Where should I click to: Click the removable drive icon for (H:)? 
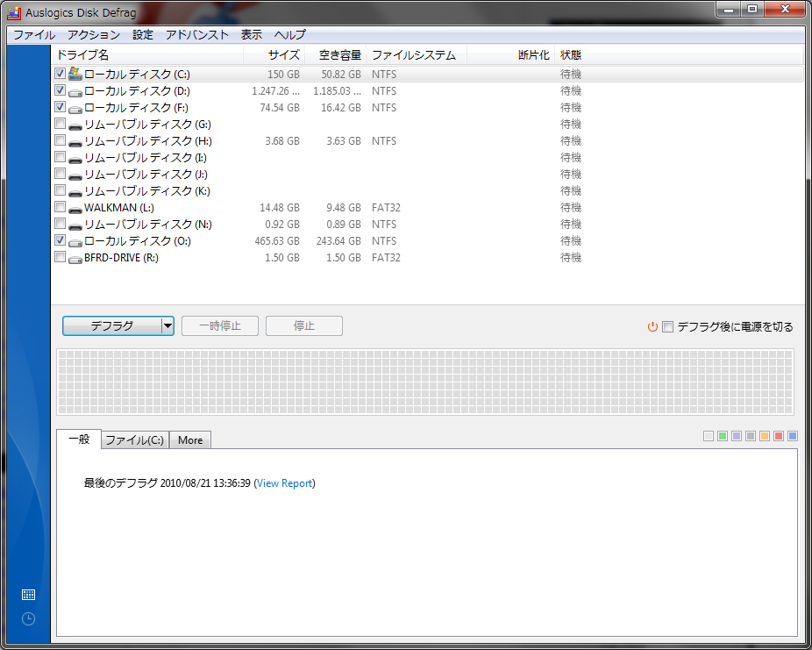point(75,142)
